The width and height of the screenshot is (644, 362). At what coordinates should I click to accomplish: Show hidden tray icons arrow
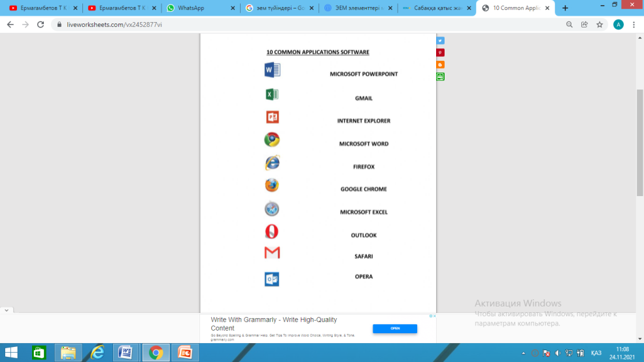[x=523, y=353]
